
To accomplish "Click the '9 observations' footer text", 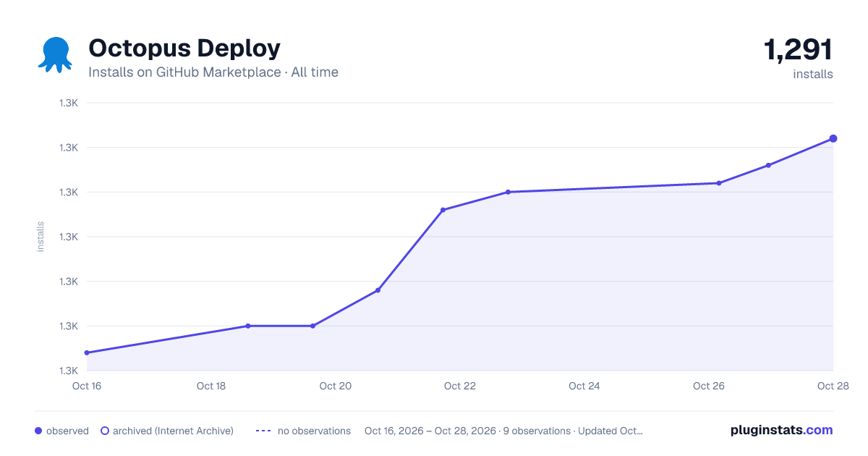I will point(536,431).
